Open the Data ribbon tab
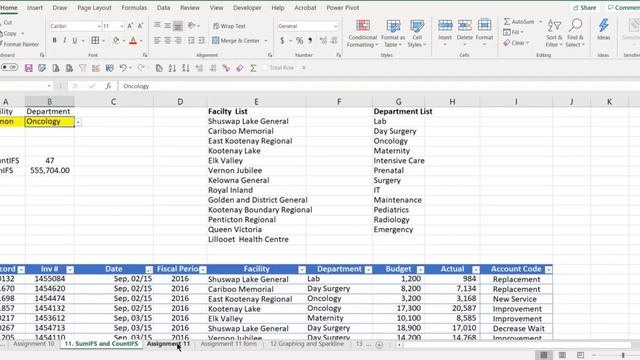Viewport: 640px width, 360px height. pos(163,8)
